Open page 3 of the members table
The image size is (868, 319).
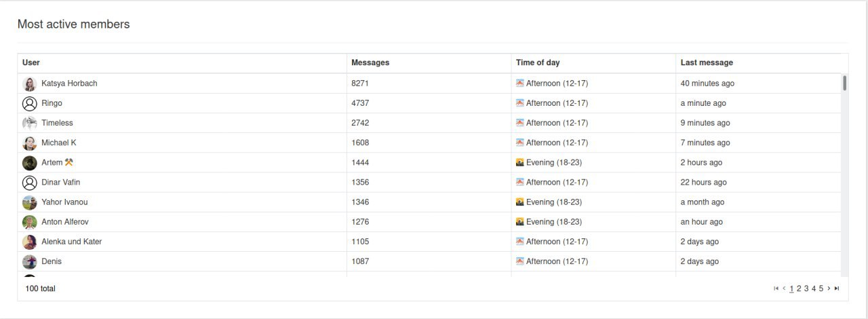point(806,288)
